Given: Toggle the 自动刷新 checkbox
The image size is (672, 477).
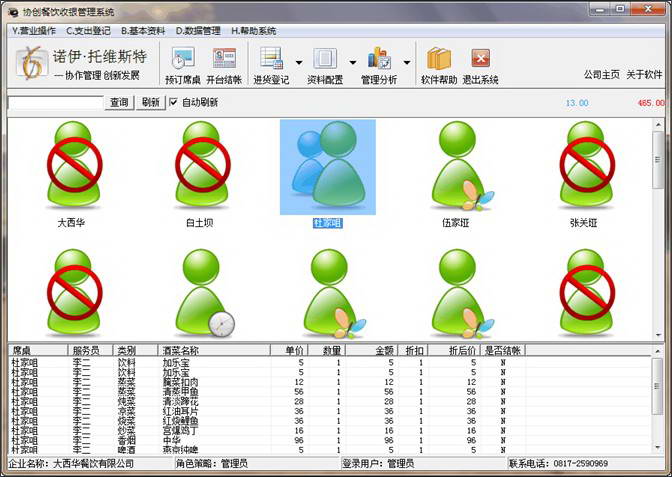Looking at the screenshot, I should click(173, 102).
